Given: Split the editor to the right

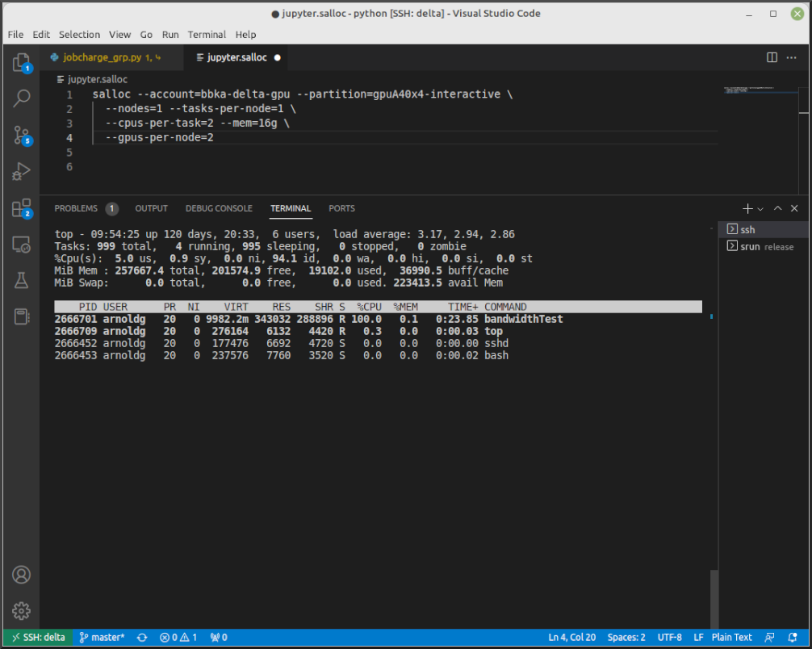Looking at the screenshot, I should pos(772,57).
